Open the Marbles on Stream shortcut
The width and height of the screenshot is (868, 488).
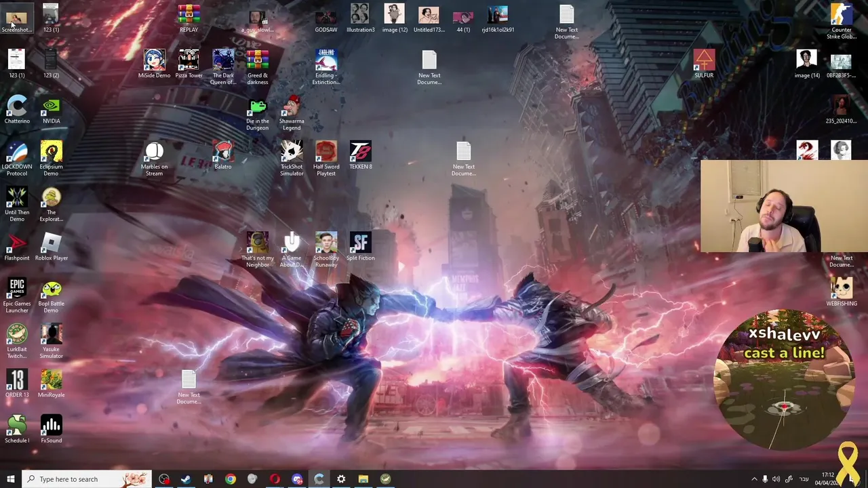(154, 159)
